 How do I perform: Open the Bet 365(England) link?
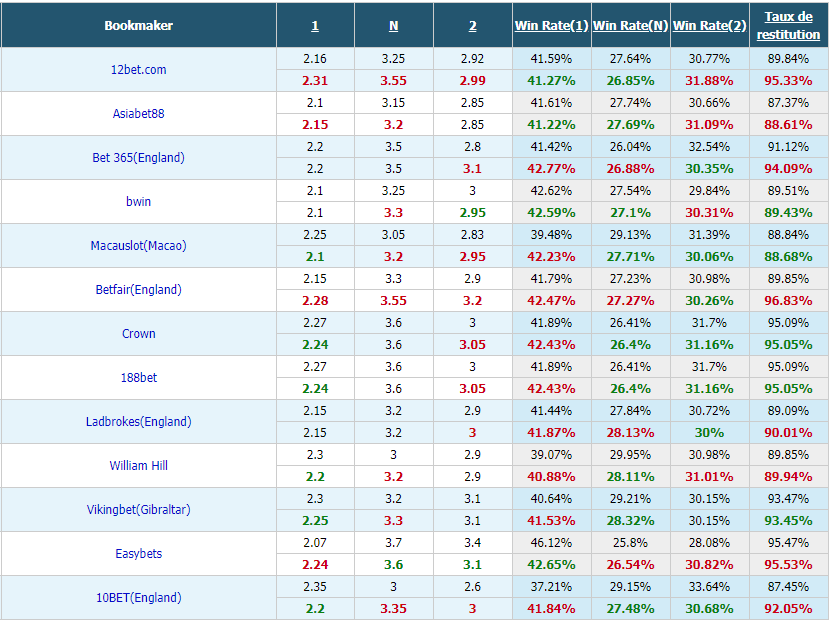pos(138,157)
